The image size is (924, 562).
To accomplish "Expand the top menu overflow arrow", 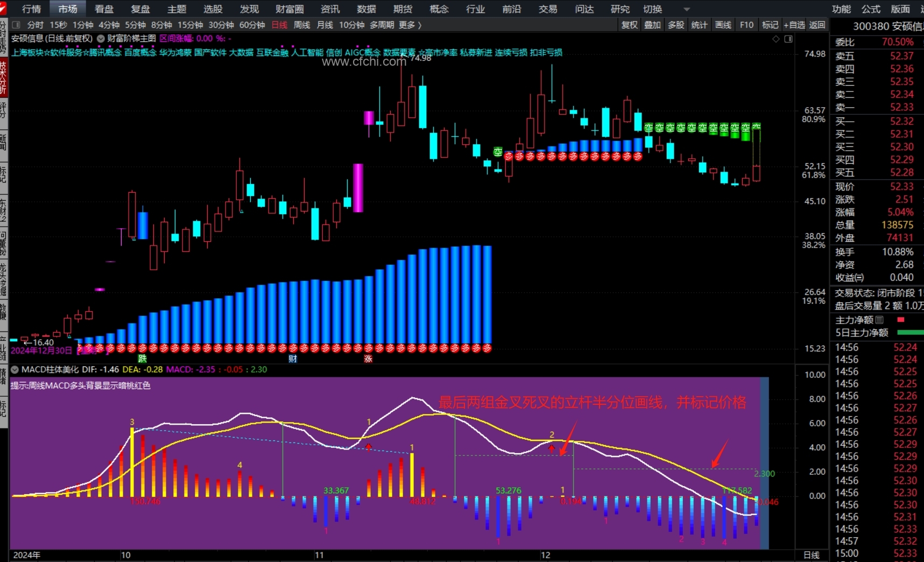I will click(x=686, y=9).
